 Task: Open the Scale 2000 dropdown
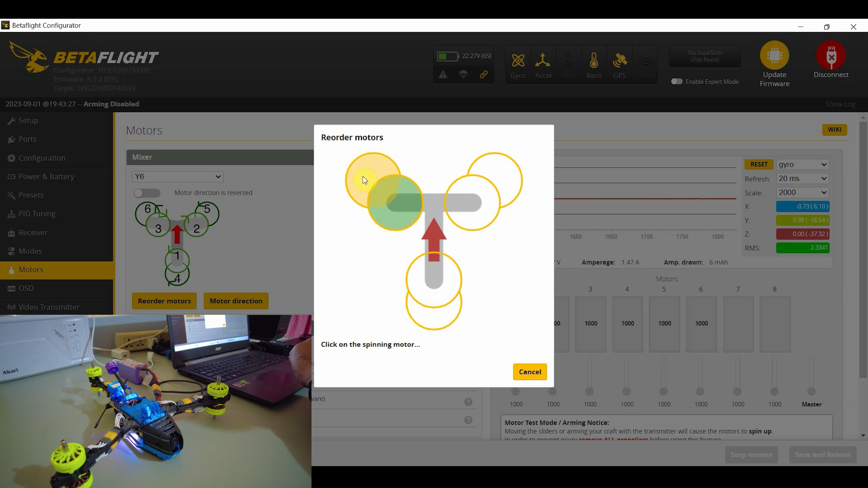click(x=803, y=193)
